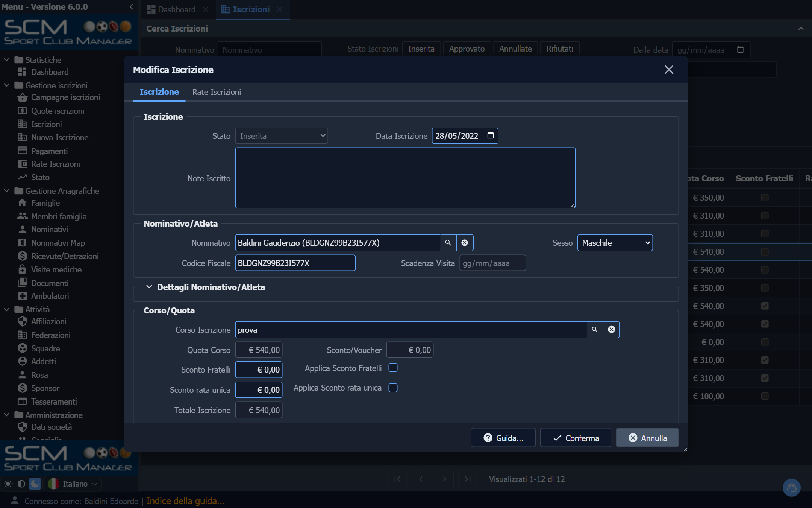Toggle Sconto Fratelli checkbox in € 350,00 first row

765,198
